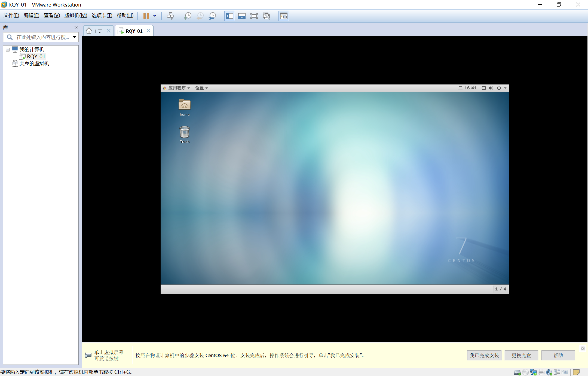Close the 主页 tab
588x376 pixels.
(x=109, y=31)
